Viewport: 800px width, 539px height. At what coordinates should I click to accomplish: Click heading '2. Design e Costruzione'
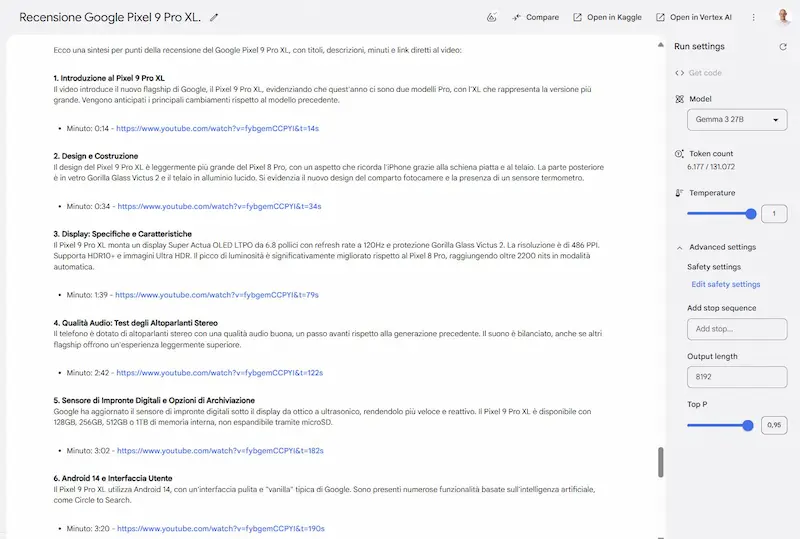[x=95, y=156]
